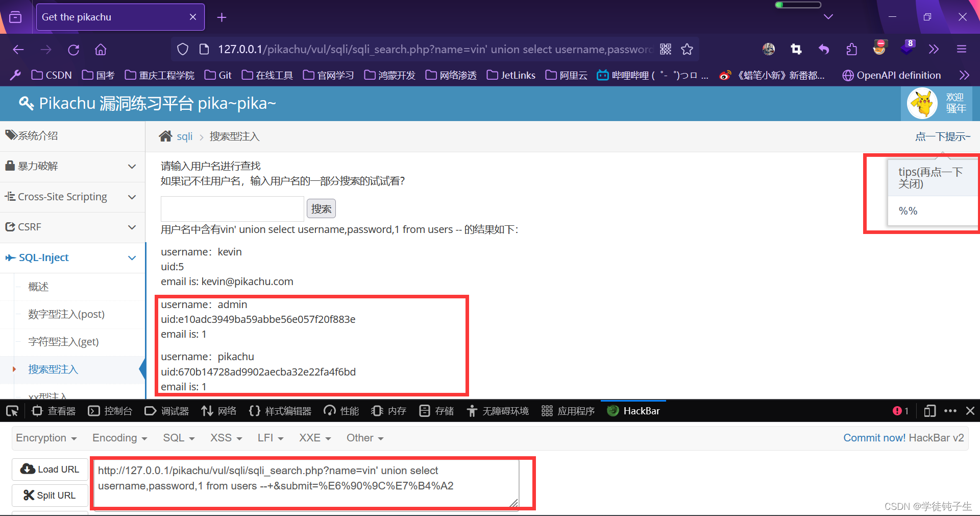Follow the sqli breadcrumb link

[184, 136]
